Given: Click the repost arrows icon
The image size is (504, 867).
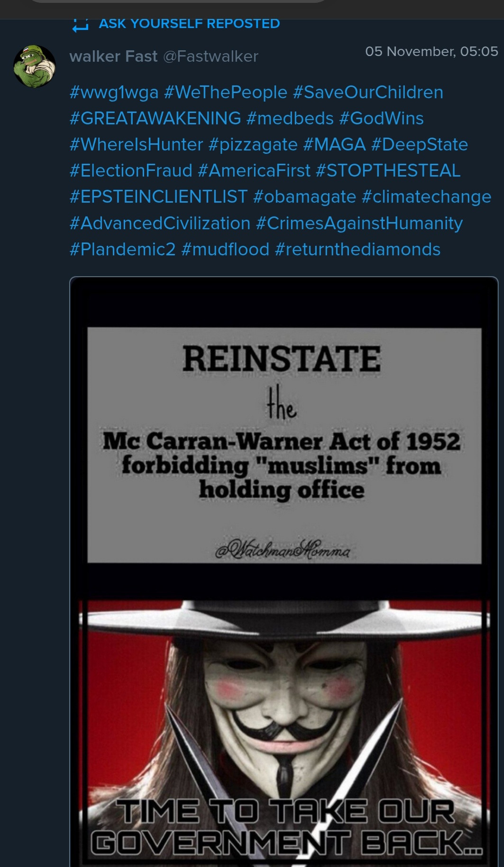Looking at the screenshot, I should tap(80, 24).
